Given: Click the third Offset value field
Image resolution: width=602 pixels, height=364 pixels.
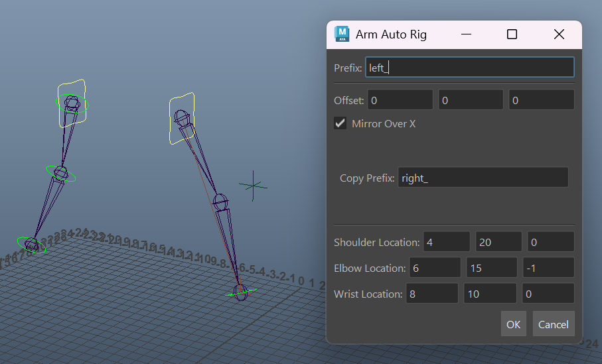Looking at the screenshot, I should (542, 100).
